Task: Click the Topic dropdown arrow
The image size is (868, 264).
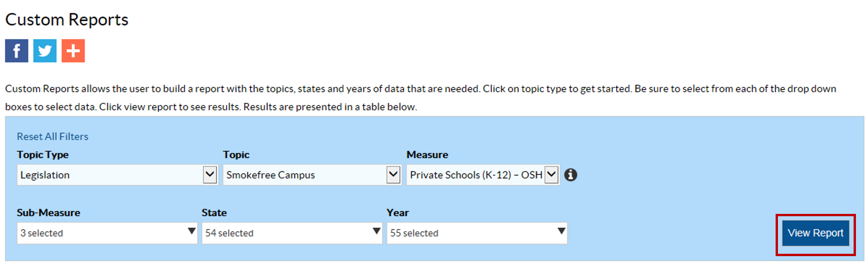Action: (x=393, y=175)
